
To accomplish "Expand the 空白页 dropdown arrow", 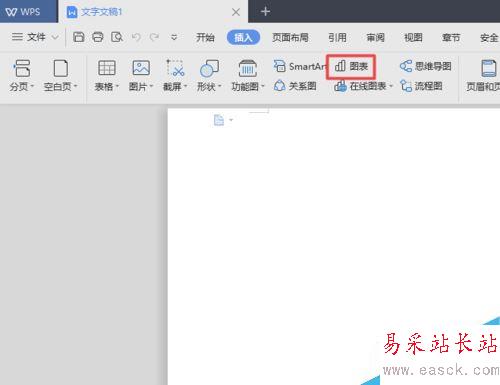I will pos(76,87).
